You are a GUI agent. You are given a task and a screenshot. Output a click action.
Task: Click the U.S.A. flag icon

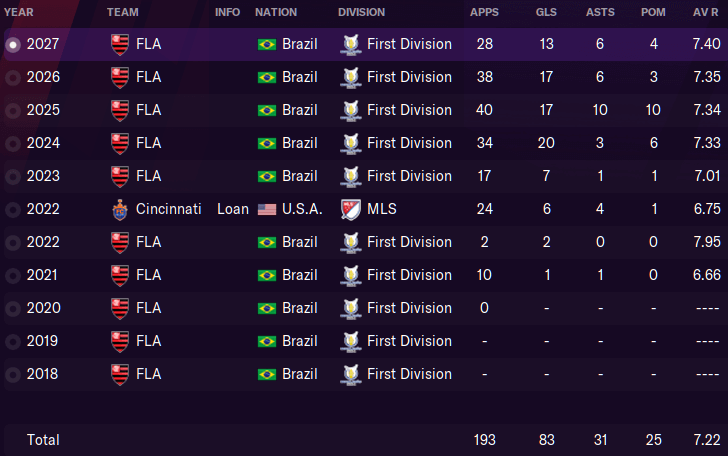click(x=267, y=210)
